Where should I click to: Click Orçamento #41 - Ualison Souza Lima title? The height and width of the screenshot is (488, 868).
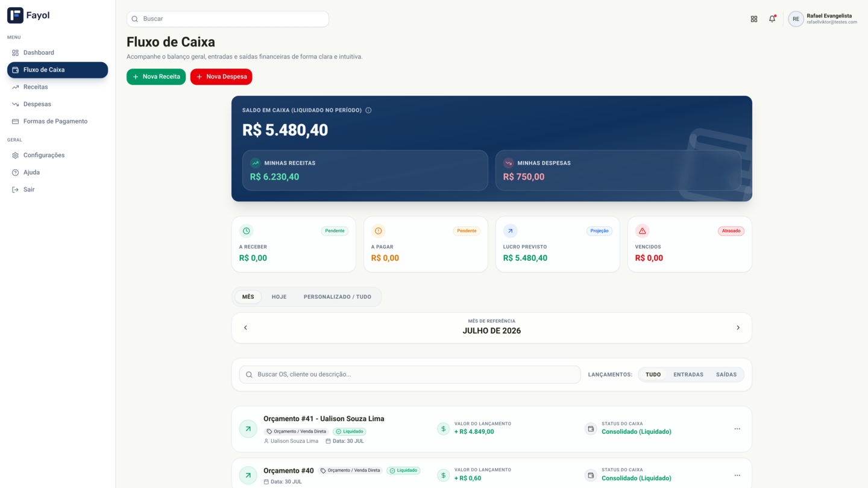(x=324, y=419)
